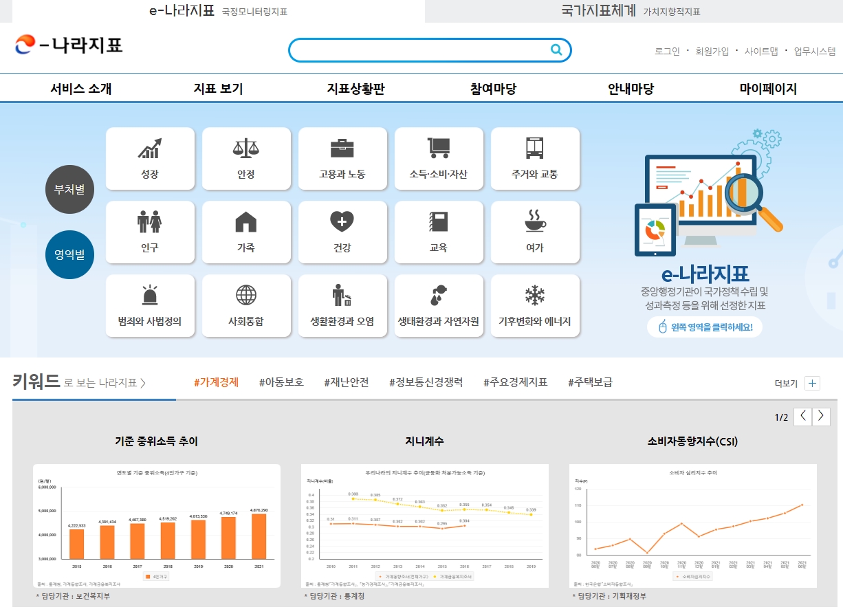Click the 더보기 text link

tap(786, 384)
